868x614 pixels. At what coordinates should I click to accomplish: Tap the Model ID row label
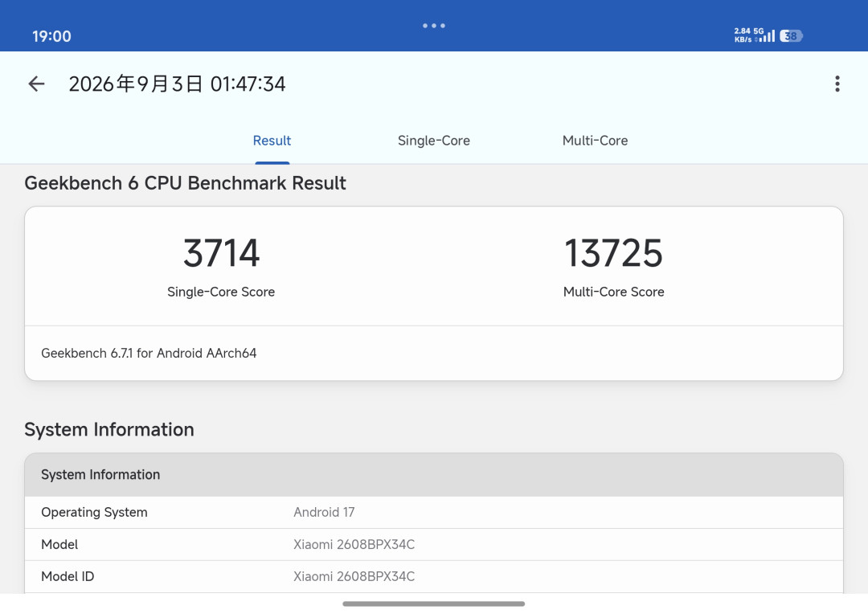[x=68, y=576]
